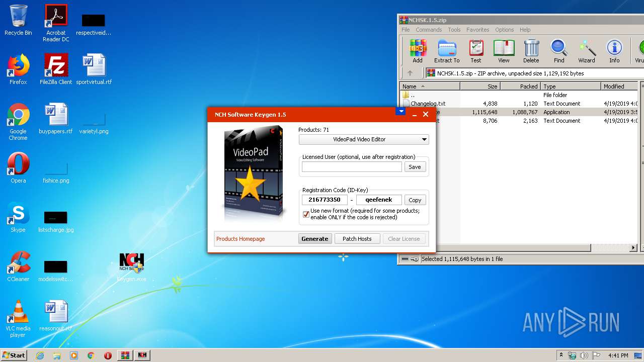This screenshot has height=362, width=644.
Task: Click the Patch Hosts button
Action: (x=357, y=239)
